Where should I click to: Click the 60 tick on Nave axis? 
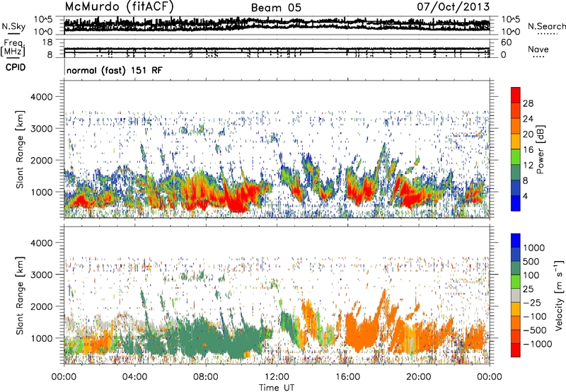coord(506,42)
